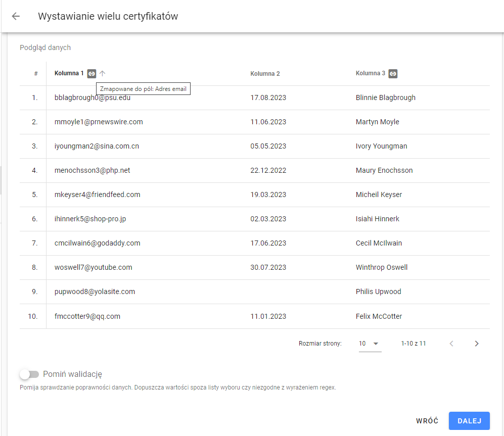The width and height of the screenshot is (504, 436).
Task: Click the date 17.08.2023
Action: click(x=268, y=98)
